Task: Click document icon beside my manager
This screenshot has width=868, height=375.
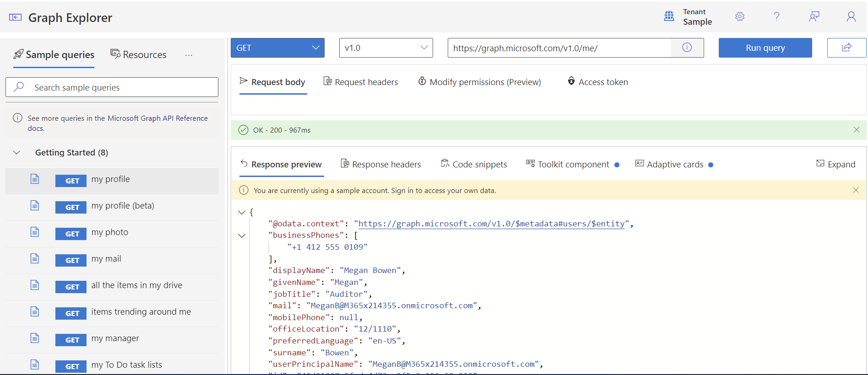Action: coord(35,338)
